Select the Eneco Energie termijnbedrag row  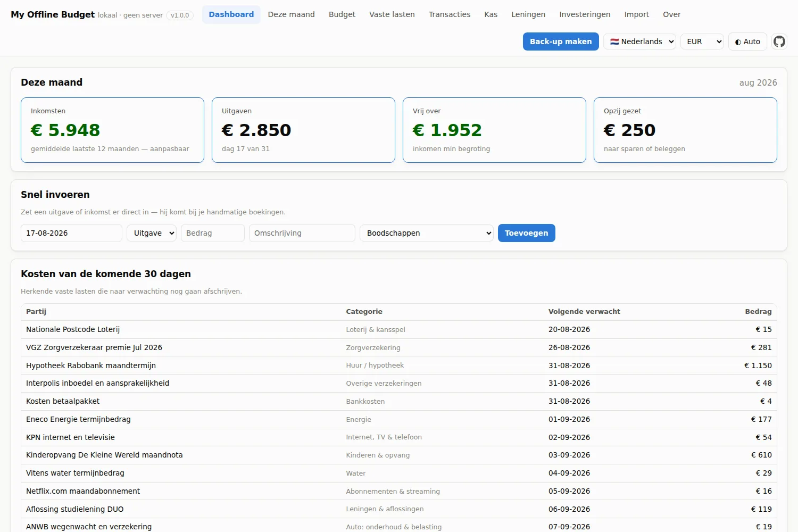click(x=399, y=419)
